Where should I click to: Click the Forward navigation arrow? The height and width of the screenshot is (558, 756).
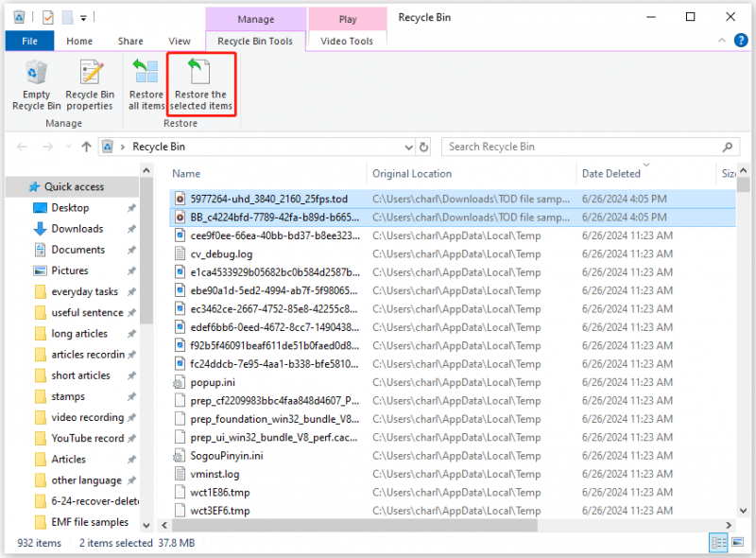click(48, 147)
